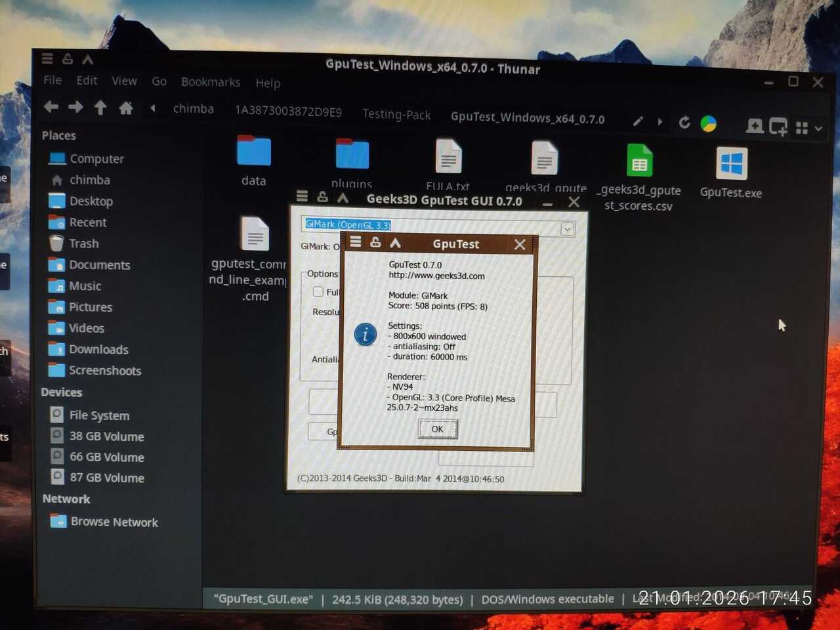The height and width of the screenshot is (630, 840).
Task: Confirm the GpuTest results with OK
Action: (x=437, y=429)
